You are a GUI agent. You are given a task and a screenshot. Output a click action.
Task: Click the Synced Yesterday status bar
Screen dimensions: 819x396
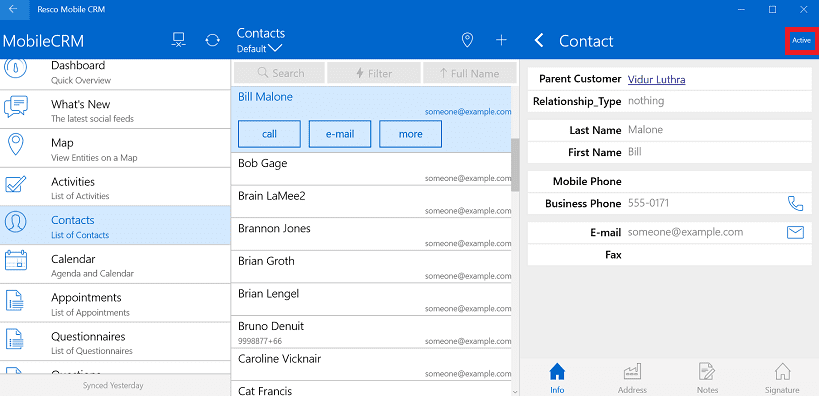[115, 385]
